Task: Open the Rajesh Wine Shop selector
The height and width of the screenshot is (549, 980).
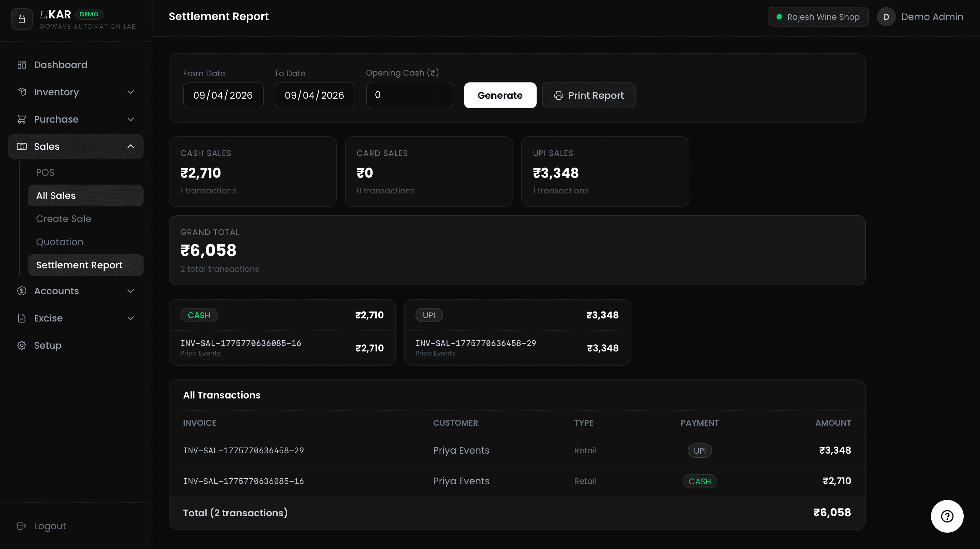Action: click(x=818, y=17)
